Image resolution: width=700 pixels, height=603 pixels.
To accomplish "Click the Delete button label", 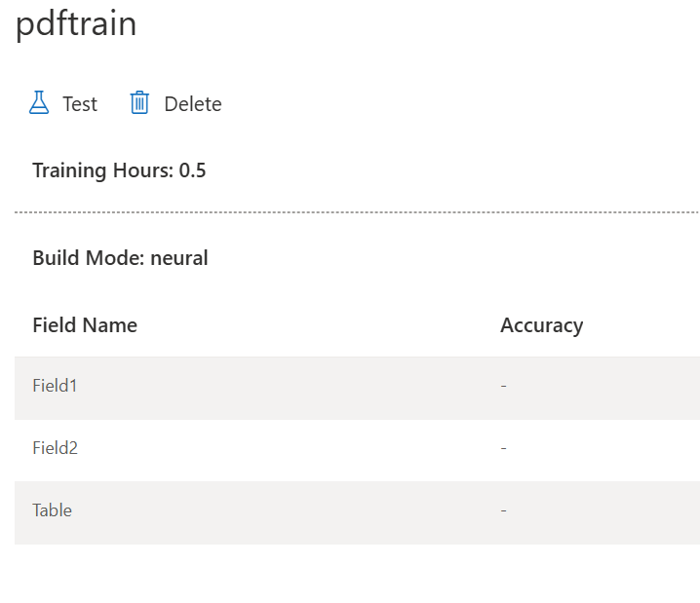I will pos(193,104).
